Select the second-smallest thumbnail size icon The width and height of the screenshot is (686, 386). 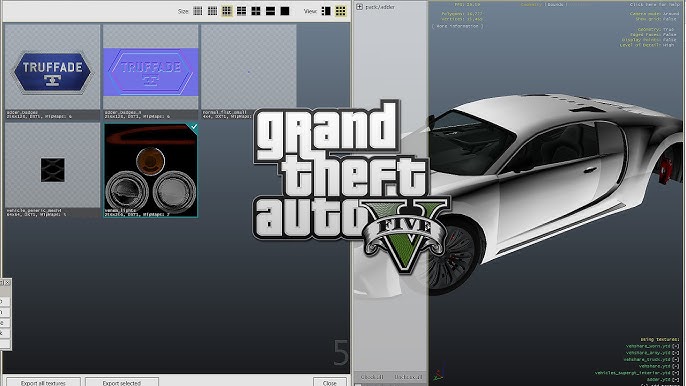(x=212, y=11)
